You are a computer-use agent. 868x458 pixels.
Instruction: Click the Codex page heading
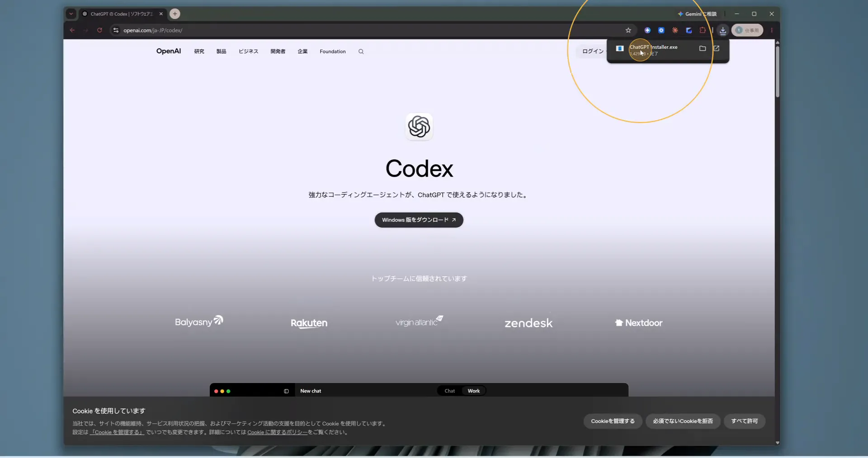[x=419, y=168]
